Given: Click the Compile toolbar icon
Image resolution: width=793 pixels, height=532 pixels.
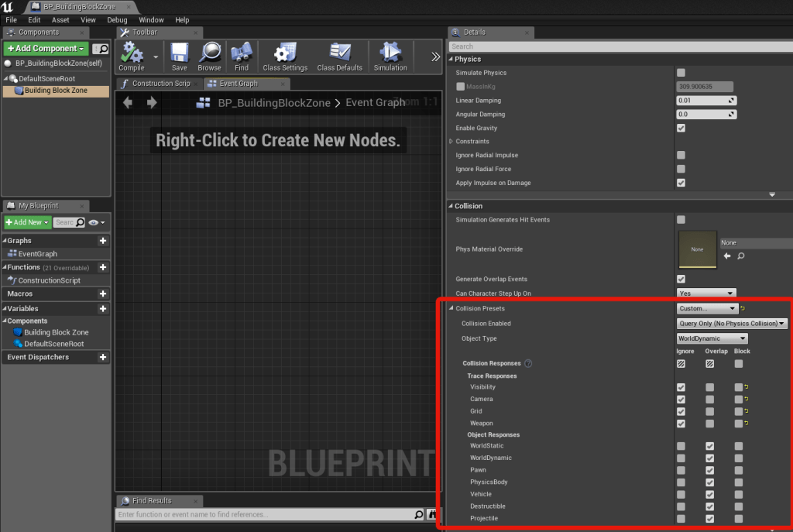Looking at the screenshot, I should [x=132, y=56].
